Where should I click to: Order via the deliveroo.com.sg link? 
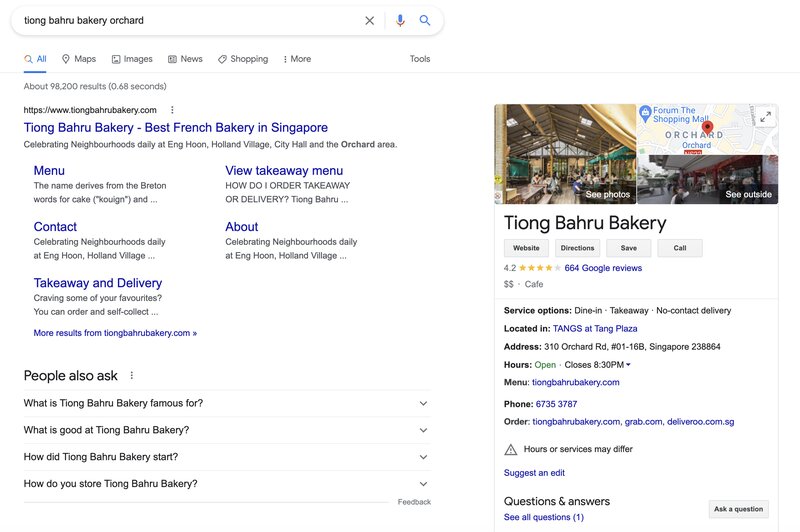point(701,422)
